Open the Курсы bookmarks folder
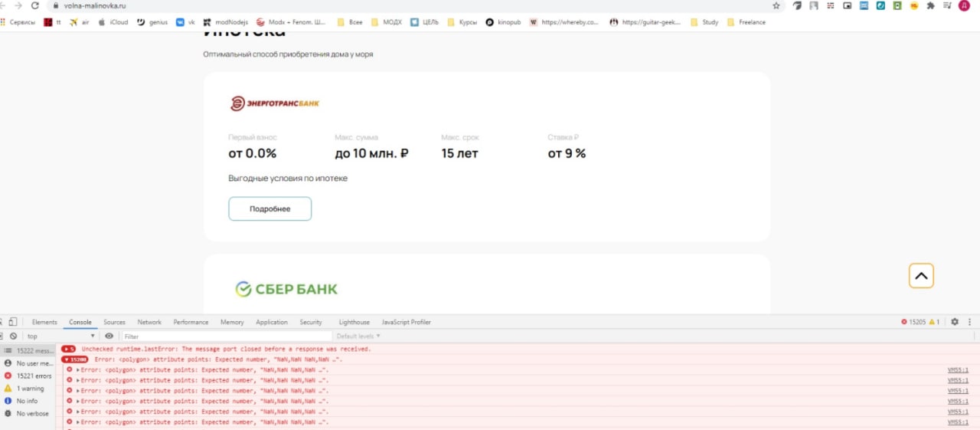Viewport: 980px width, 430px height. coord(462,22)
